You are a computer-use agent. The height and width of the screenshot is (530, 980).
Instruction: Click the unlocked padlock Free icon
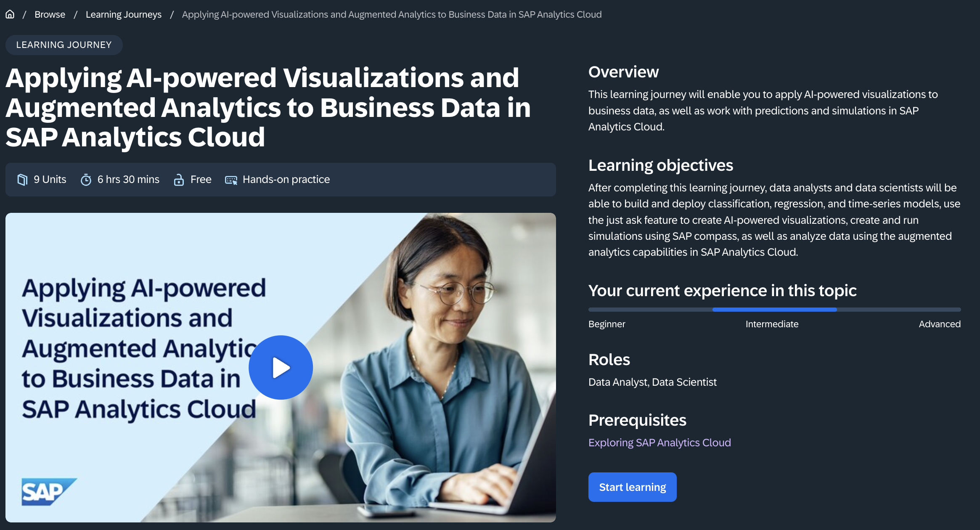[179, 180]
